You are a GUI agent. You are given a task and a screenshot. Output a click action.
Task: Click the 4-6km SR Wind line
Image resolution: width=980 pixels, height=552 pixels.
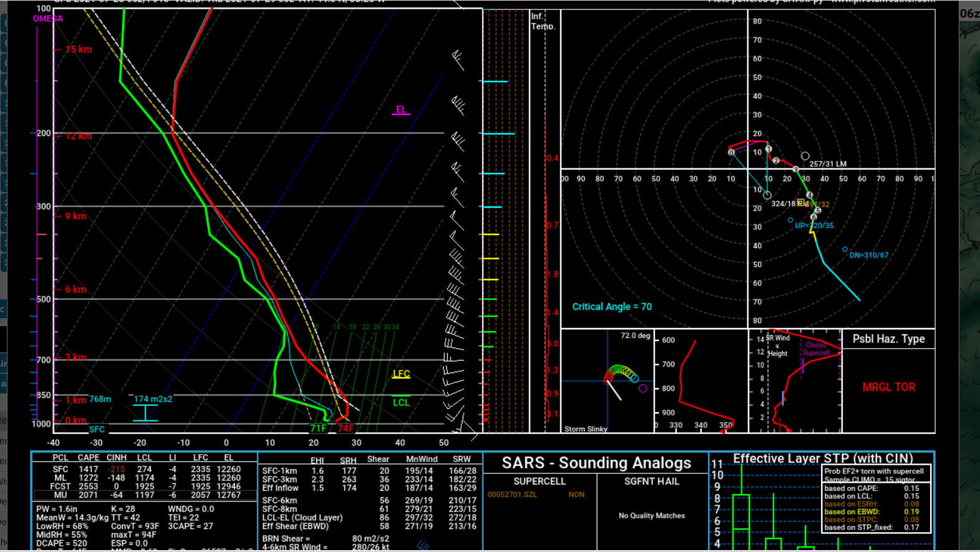(x=325, y=547)
